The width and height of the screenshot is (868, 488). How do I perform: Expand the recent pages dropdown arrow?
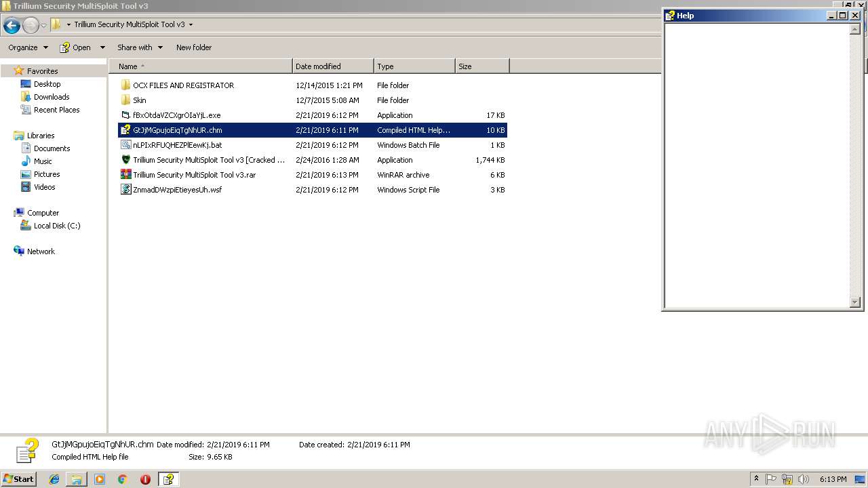pos(43,26)
